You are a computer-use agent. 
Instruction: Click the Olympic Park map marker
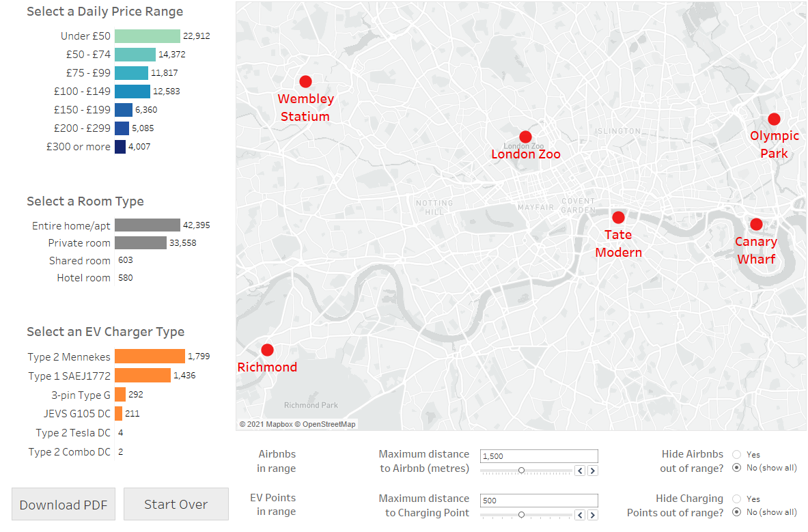tap(774, 120)
